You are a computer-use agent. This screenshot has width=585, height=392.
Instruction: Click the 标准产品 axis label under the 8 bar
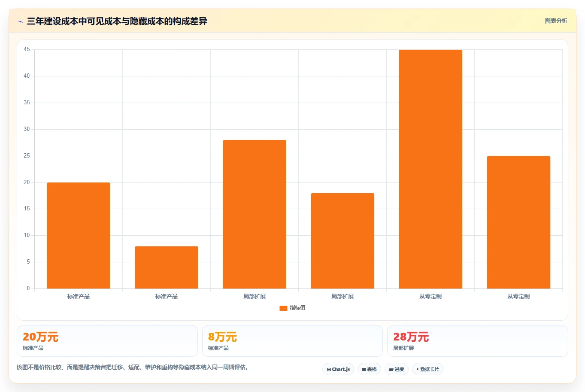167,296
